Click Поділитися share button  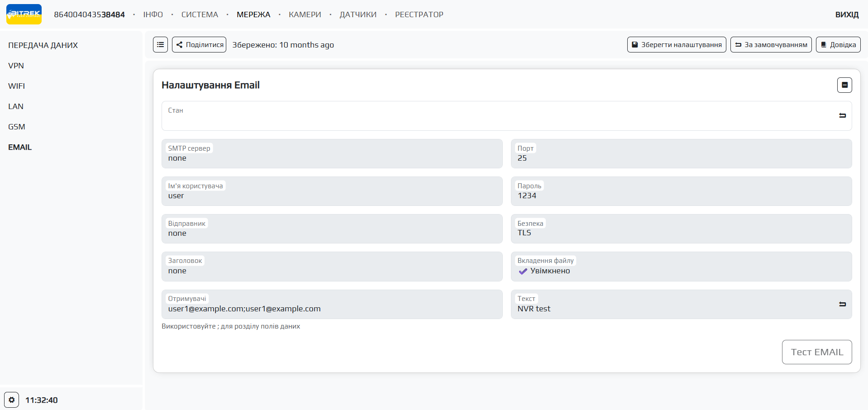click(199, 45)
